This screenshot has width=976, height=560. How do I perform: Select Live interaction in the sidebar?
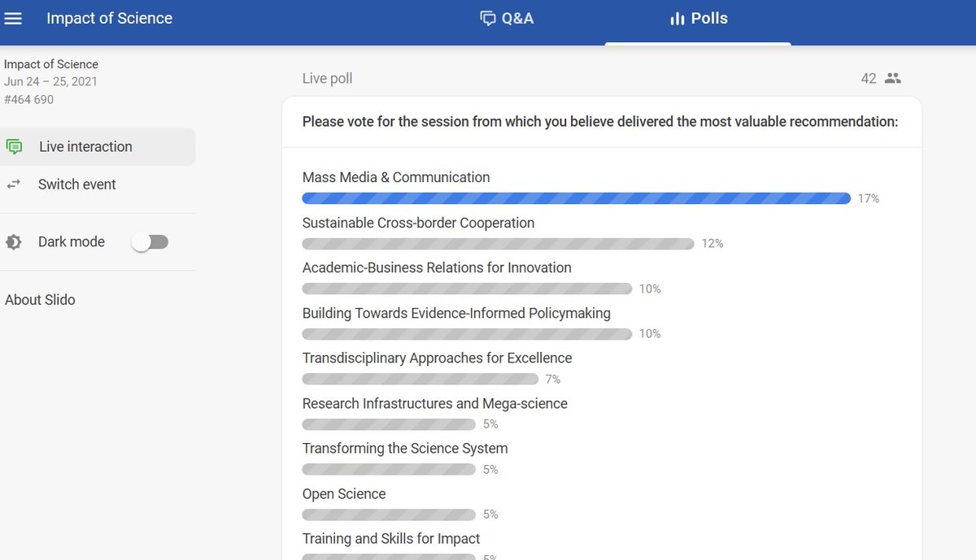85,146
